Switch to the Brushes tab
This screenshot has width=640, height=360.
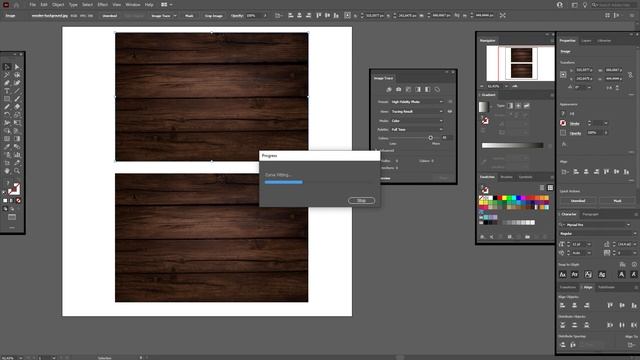tap(506, 177)
